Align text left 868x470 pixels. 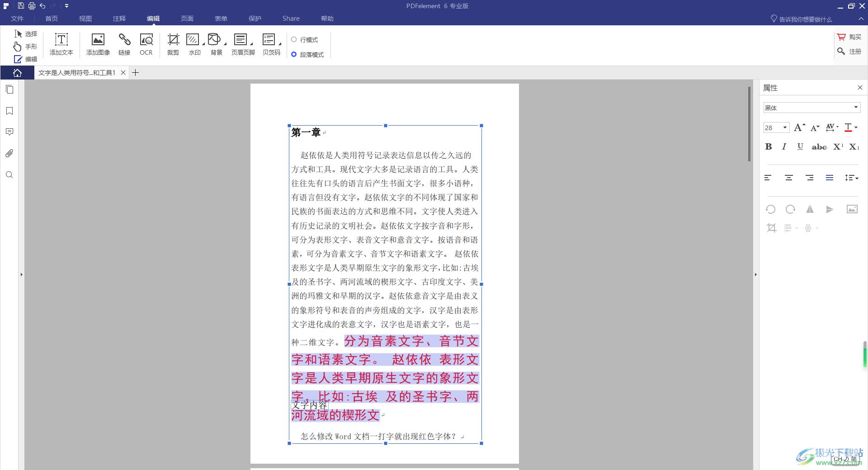point(768,178)
